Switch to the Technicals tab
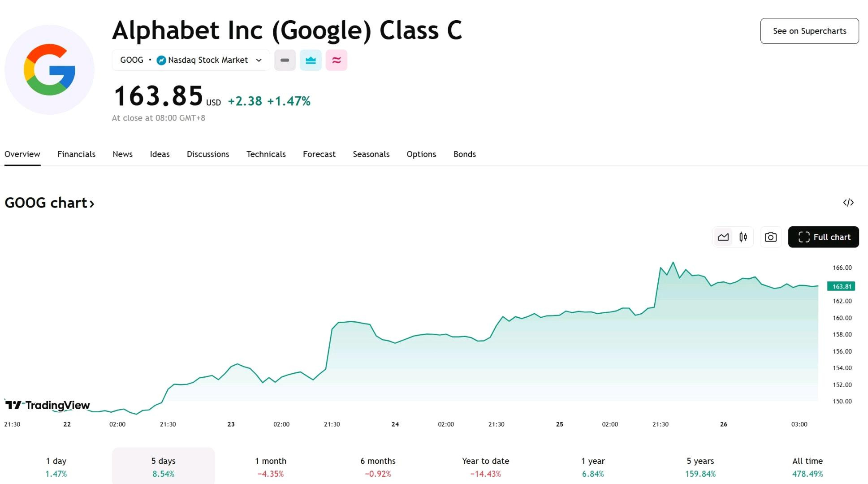This screenshot has width=868, height=484. 266,154
